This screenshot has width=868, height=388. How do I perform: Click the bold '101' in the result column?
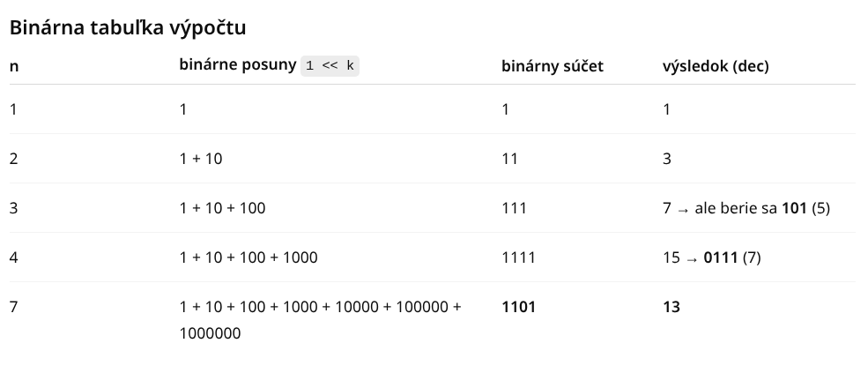(x=794, y=208)
